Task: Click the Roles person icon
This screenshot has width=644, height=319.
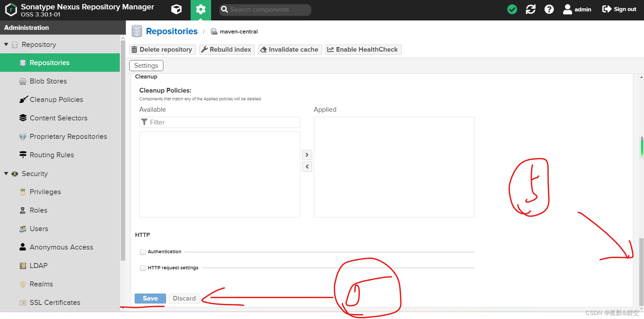Action: click(x=23, y=210)
